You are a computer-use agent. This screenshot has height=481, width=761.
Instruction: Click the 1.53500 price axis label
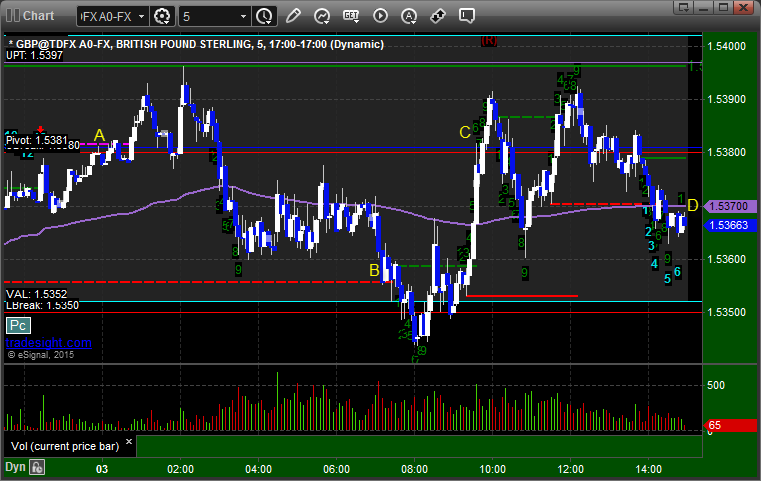727,312
